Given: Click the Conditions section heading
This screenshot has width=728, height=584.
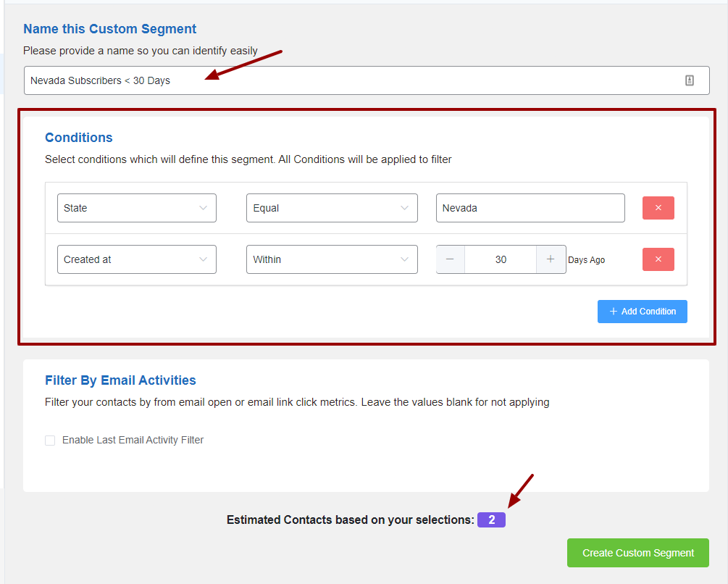Looking at the screenshot, I should click(79, 138).
